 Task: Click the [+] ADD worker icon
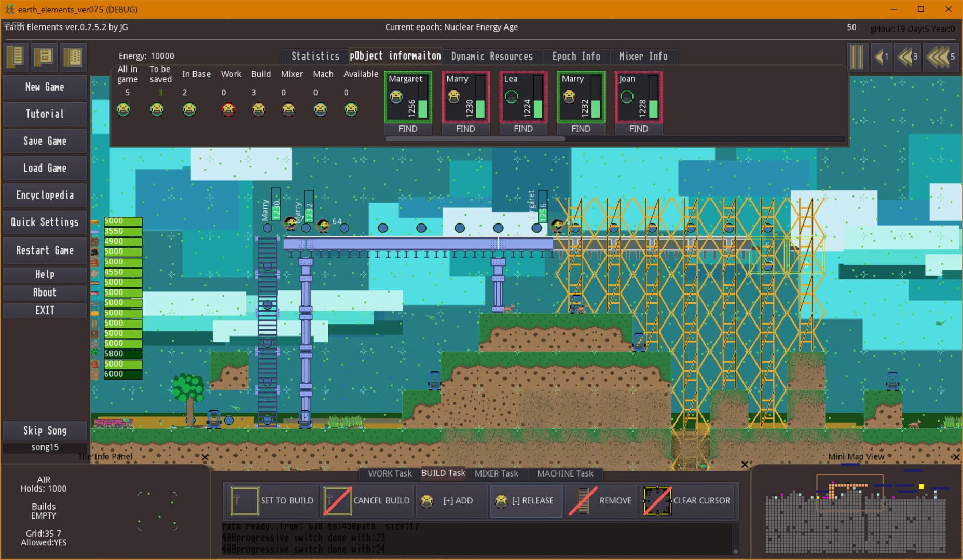427,501
